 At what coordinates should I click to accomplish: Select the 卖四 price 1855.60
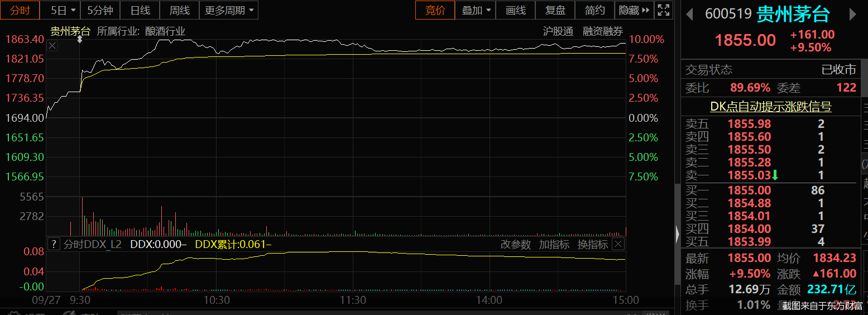pos(749,137)
